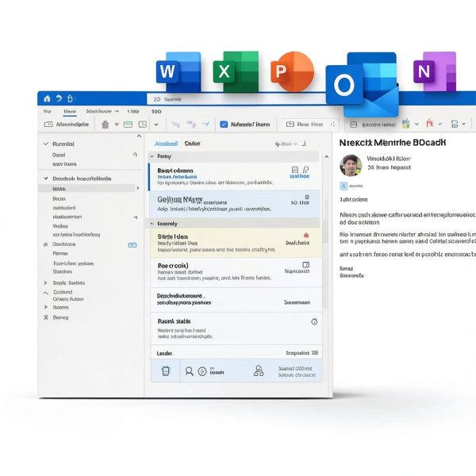
Task: Expand the Oooms folder
Action: (x=46, y=307)
